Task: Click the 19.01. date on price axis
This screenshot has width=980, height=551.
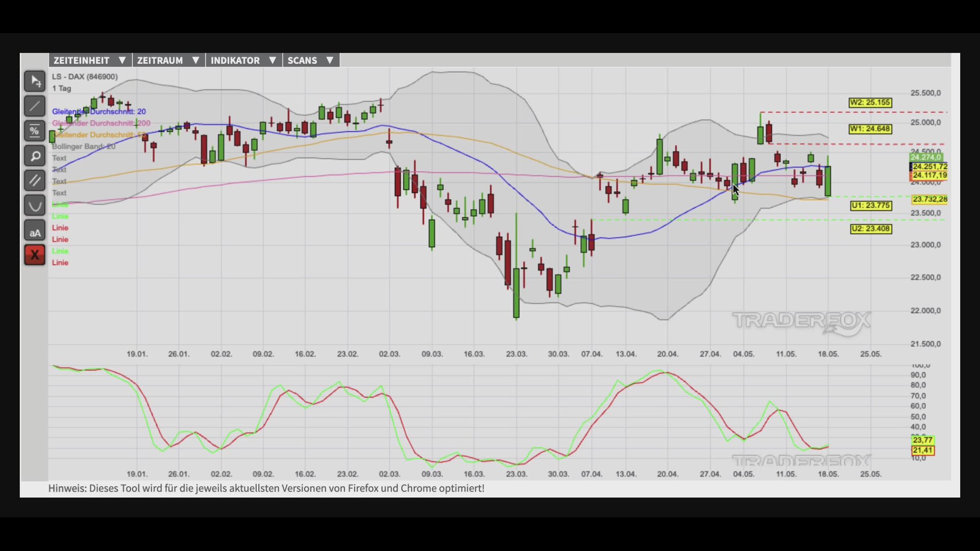Action: tap(137, 354)
